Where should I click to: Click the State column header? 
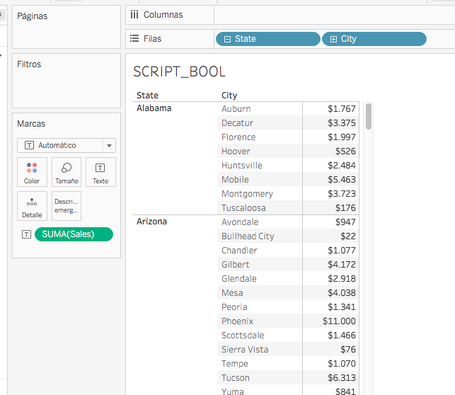tap(147, 95)
